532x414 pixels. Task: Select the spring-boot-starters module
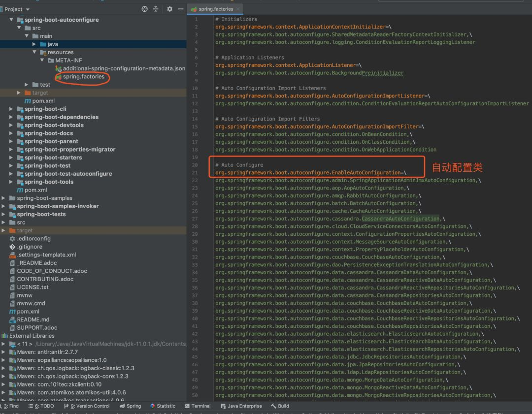(53, 158)
